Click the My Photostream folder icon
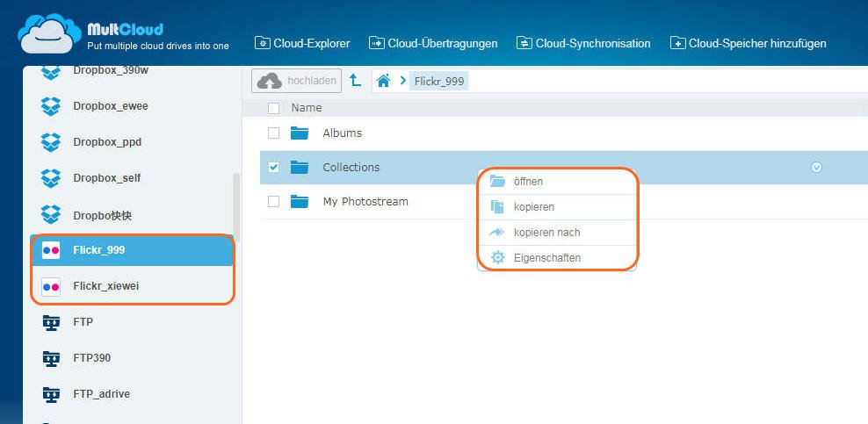The height and width of the screenshot is (424, 868). click(300, 202)
